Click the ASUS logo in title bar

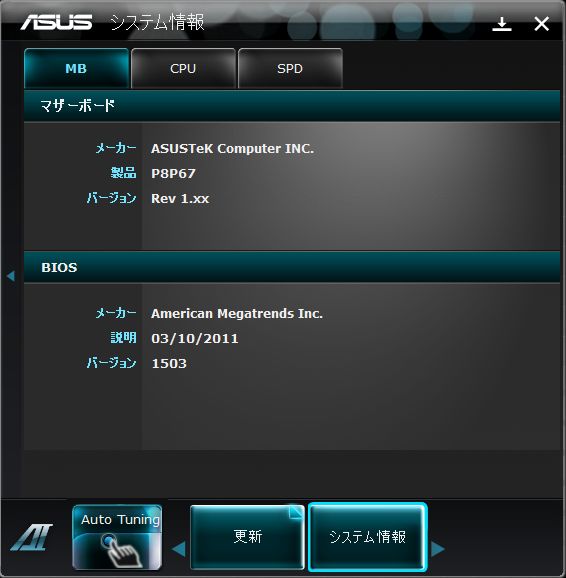pyautogui.click(x=56, y=22)
